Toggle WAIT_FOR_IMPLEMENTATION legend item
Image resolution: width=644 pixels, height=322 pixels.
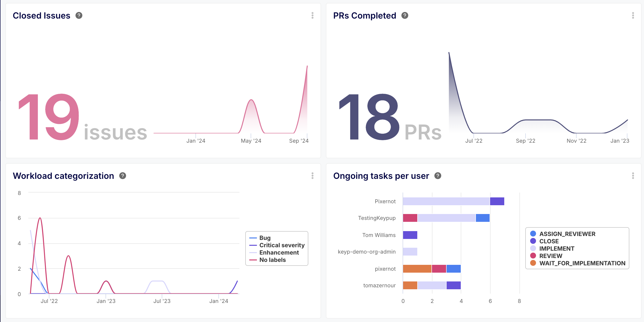[582, 263]
